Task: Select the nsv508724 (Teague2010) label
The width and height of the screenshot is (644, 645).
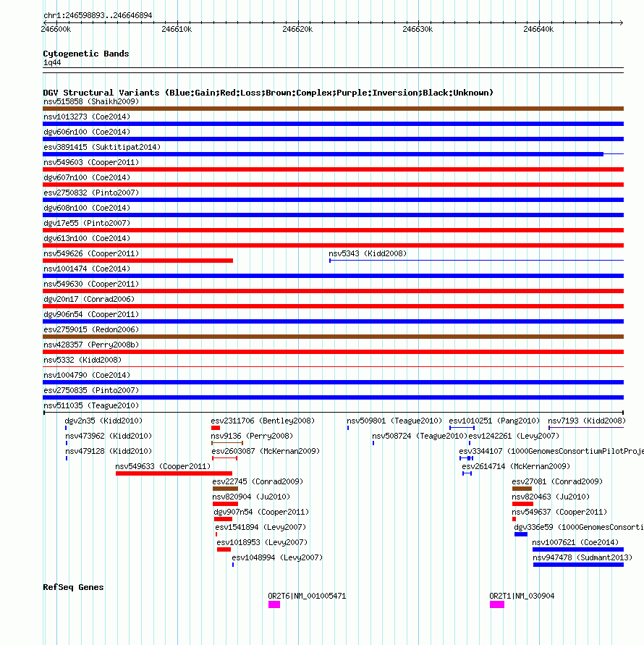Action: point(420,437)
